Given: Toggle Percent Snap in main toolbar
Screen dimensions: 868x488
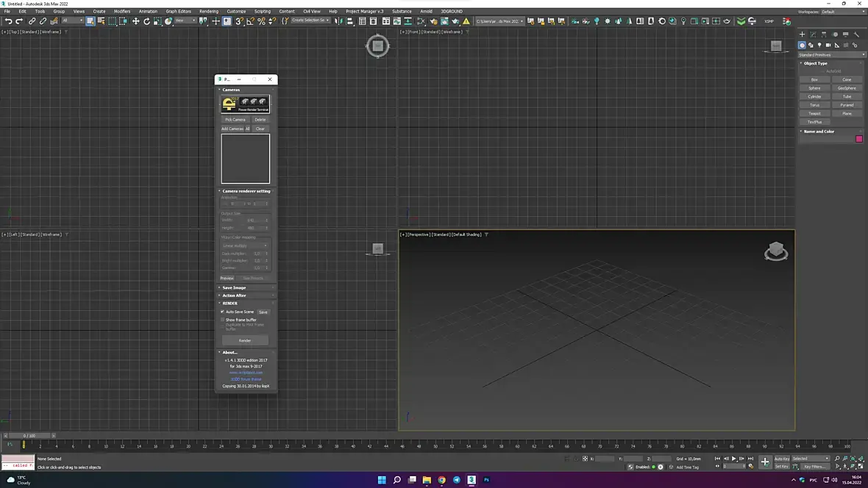Looking at the screenshot, I should pos(261,21).
